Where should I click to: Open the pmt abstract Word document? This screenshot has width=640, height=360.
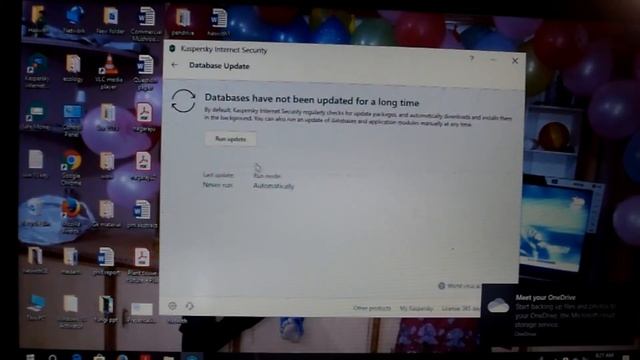[x=142, y=213]
